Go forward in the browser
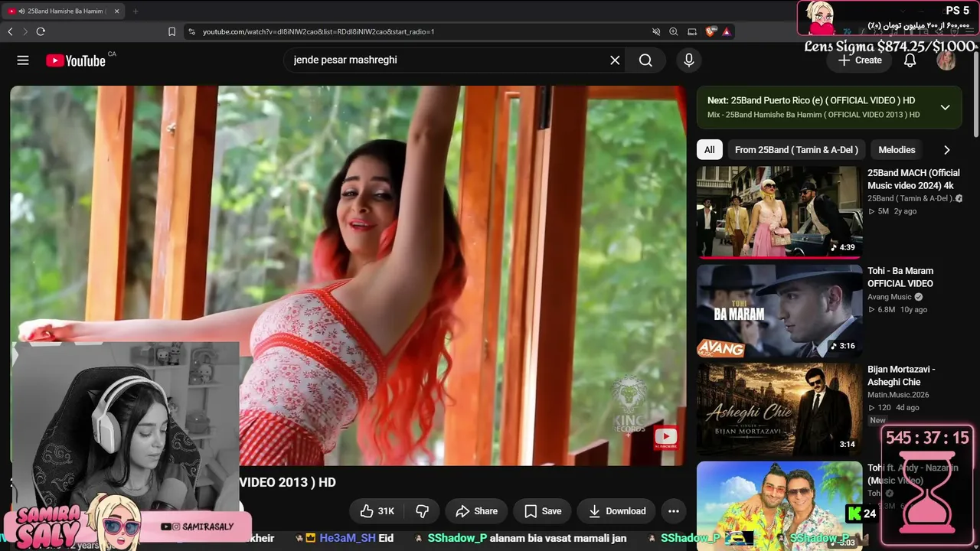The height and width of the screenshot is (551, 980). pyautogui.click(x=25, y=31)
